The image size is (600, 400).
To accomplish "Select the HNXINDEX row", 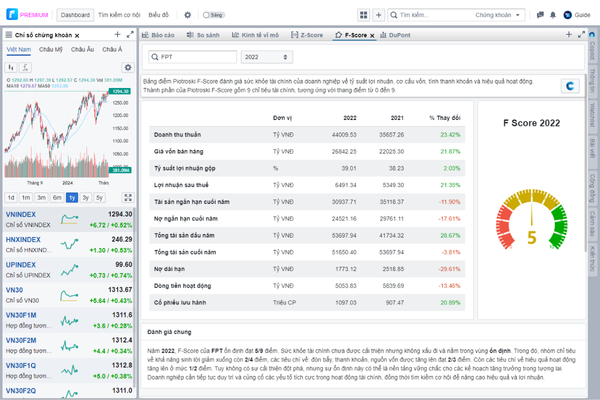I will pyautogui.click(x=69, y=245).
